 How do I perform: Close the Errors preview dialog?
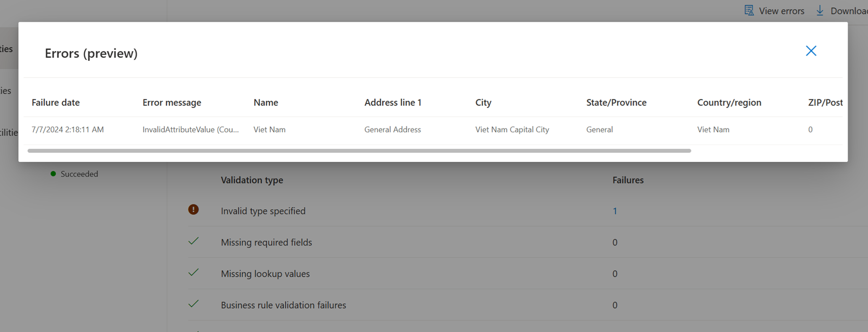[811, 51]
